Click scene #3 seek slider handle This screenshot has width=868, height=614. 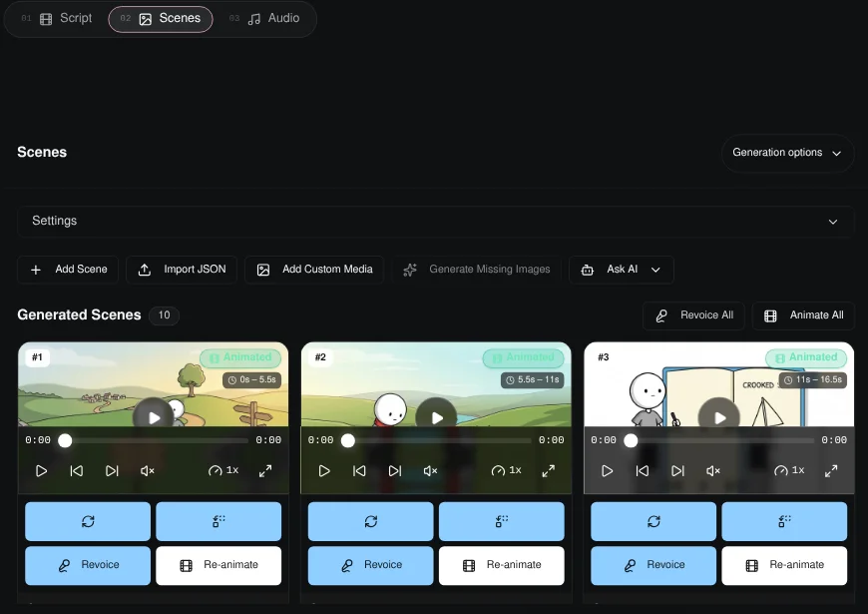tap(632, 440)
